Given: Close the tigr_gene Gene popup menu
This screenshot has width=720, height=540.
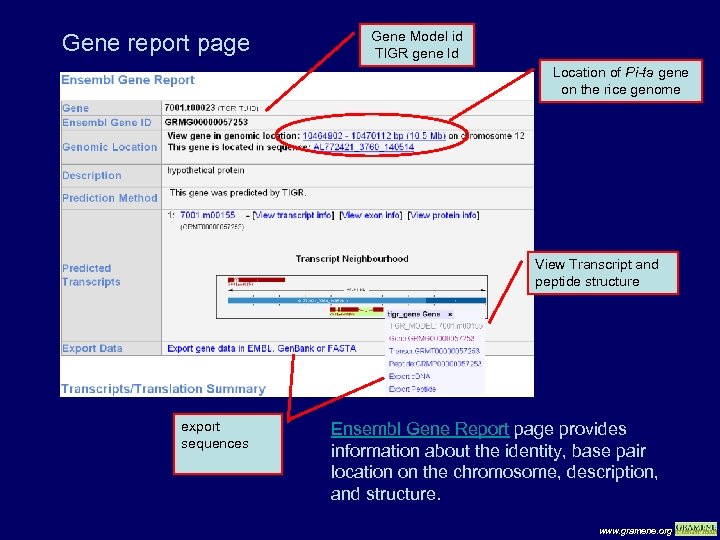Looking at the screenshot, I should tap(450, 315).
